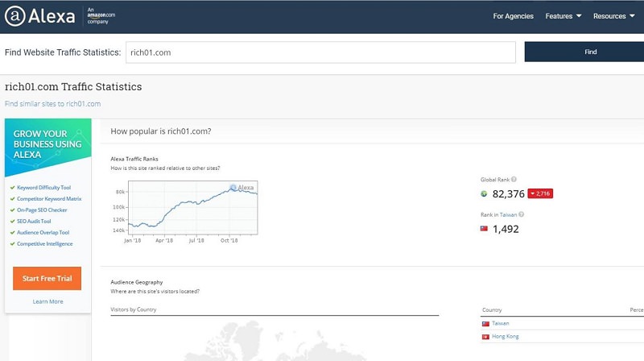The image size is (644, 361).
Task: Click the red rank change badge 2,716
Action: pos(540,193)
